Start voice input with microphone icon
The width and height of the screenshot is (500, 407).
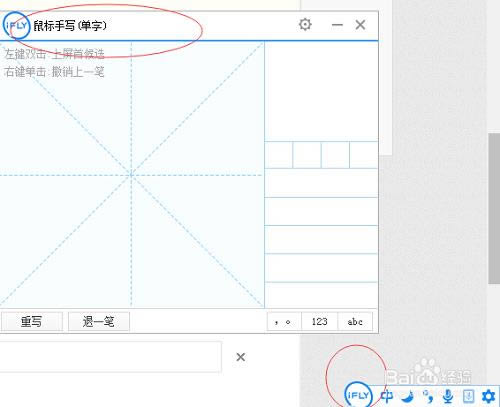448,396
